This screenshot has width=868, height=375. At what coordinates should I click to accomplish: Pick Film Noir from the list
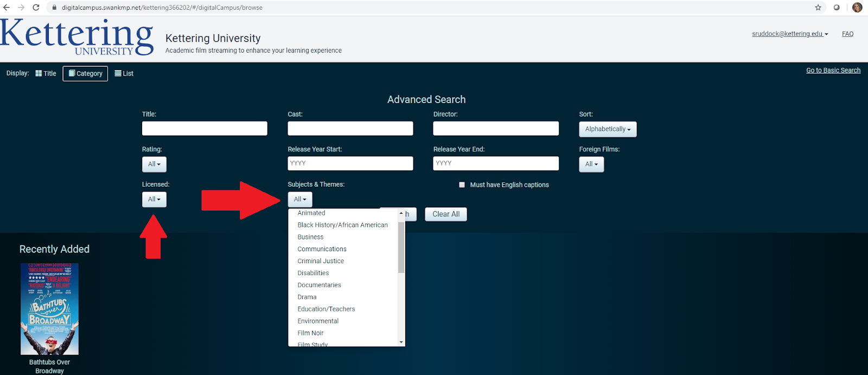pyautogui.click(x=310, y=333)
